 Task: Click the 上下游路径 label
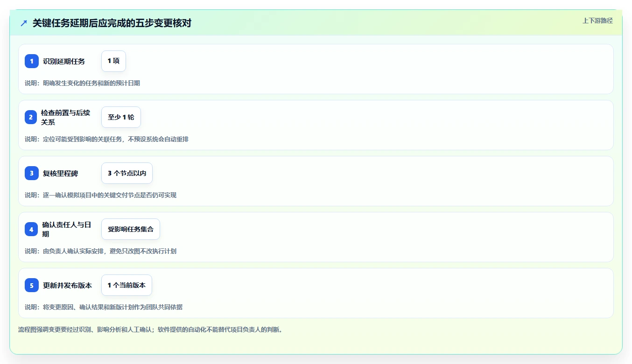pos(597,21)
